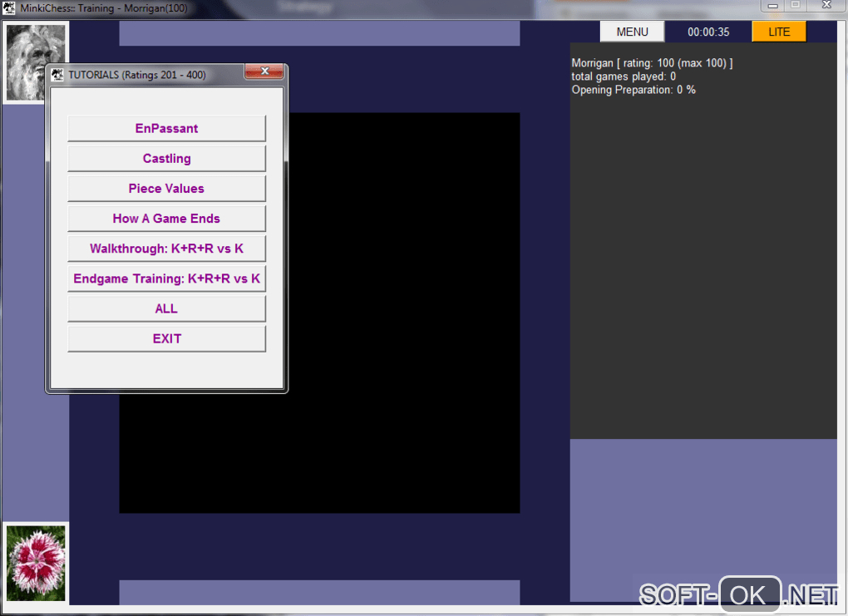Click the MinkiChess title bar icon
The image size is (848, 616).
point(8,8)
